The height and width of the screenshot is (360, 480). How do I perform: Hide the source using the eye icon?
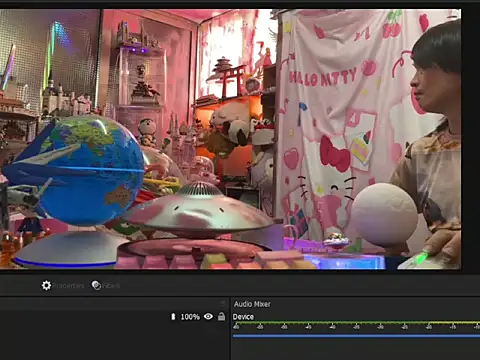208,316
